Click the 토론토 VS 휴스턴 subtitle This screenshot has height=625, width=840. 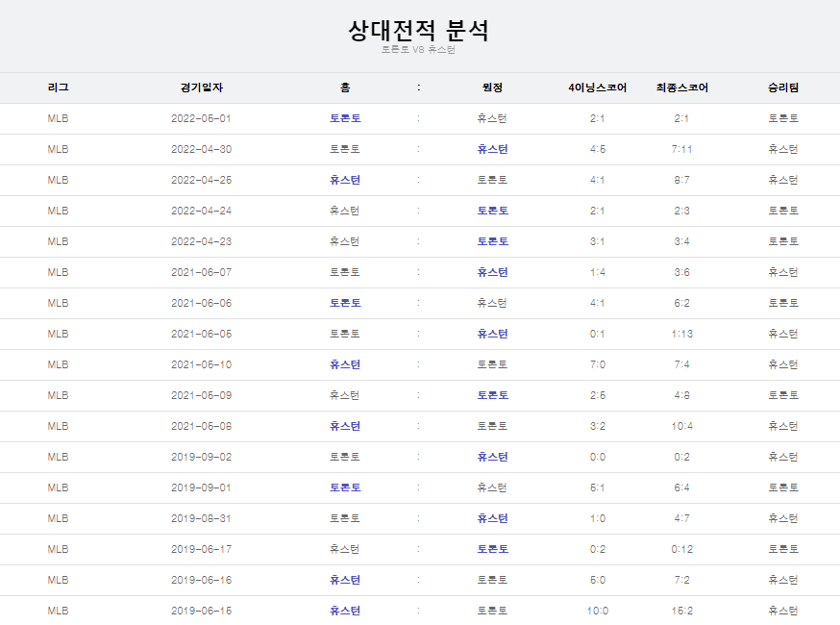coord(418,50)
